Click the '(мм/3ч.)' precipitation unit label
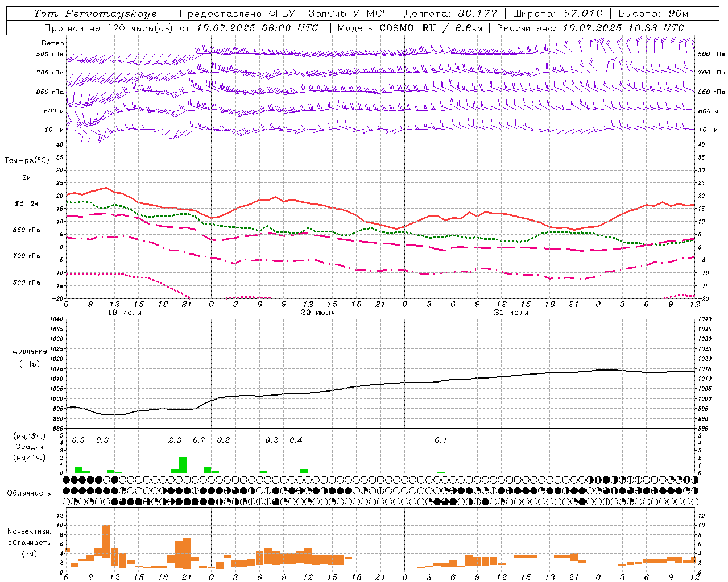Viewport: 728px width, 582px height. (30, 436)
